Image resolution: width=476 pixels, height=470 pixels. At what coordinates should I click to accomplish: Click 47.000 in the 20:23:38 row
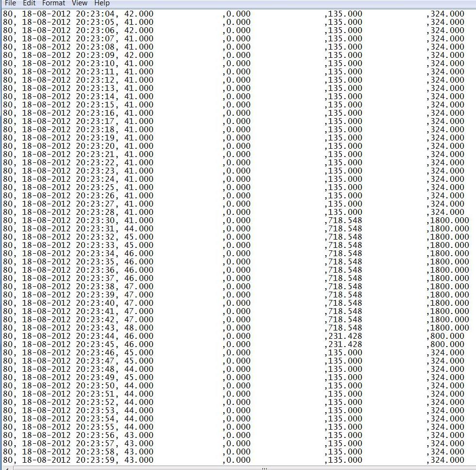pyautogui.click(x=139, y=286)
